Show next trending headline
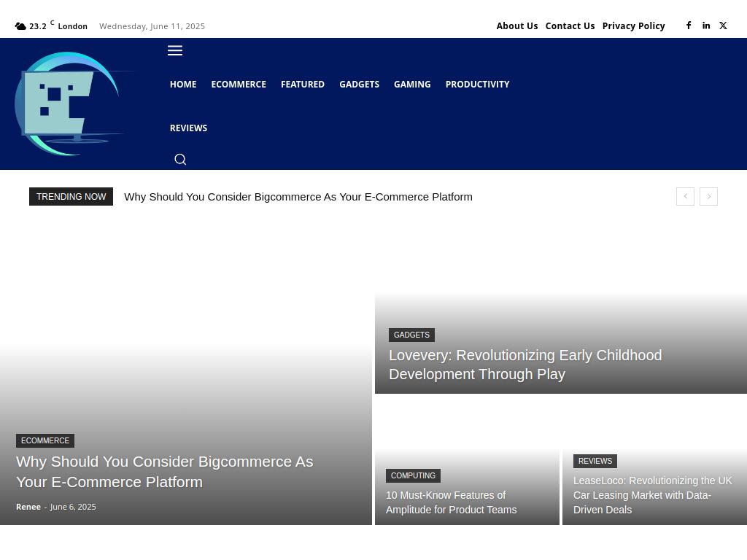 708,196
